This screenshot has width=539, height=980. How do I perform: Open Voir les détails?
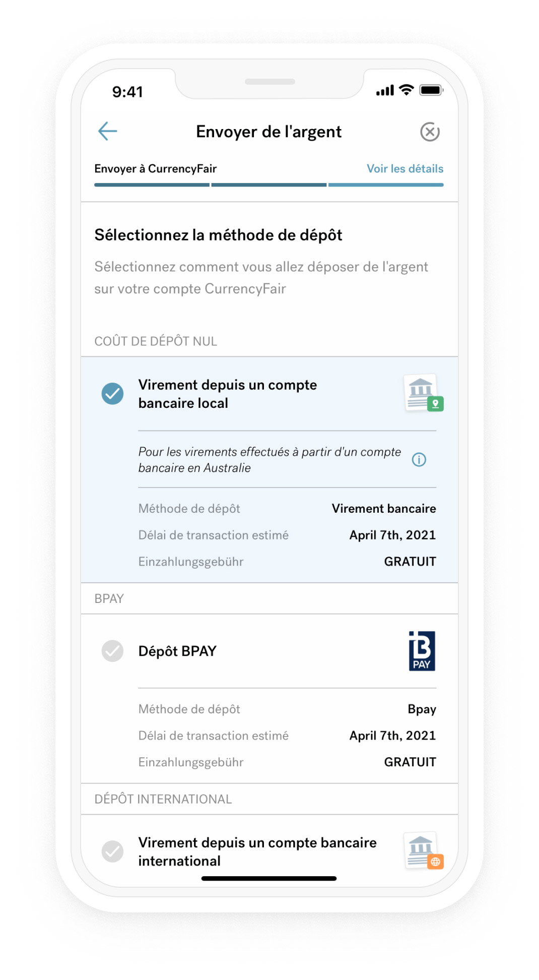pyautogui.click(x=405, y=169)
